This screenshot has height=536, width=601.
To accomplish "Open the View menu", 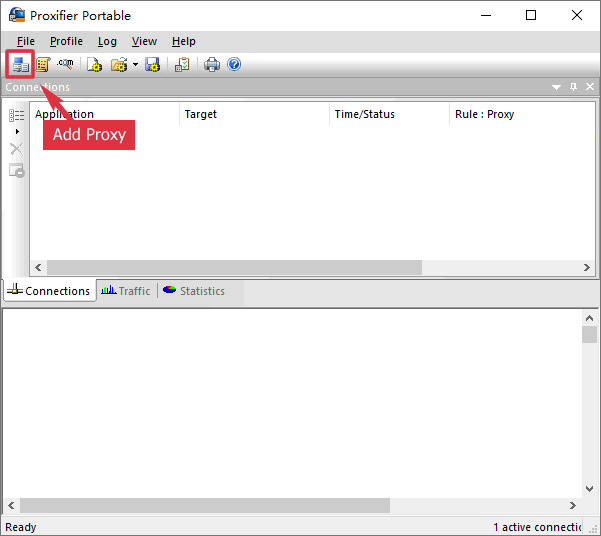I will (144, 41).
